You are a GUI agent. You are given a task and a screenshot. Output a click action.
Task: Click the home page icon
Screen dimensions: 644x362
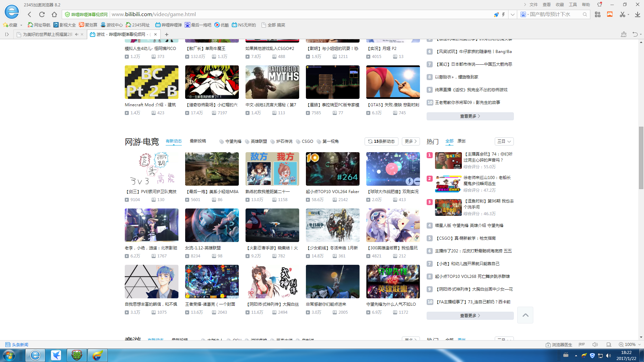54,14
